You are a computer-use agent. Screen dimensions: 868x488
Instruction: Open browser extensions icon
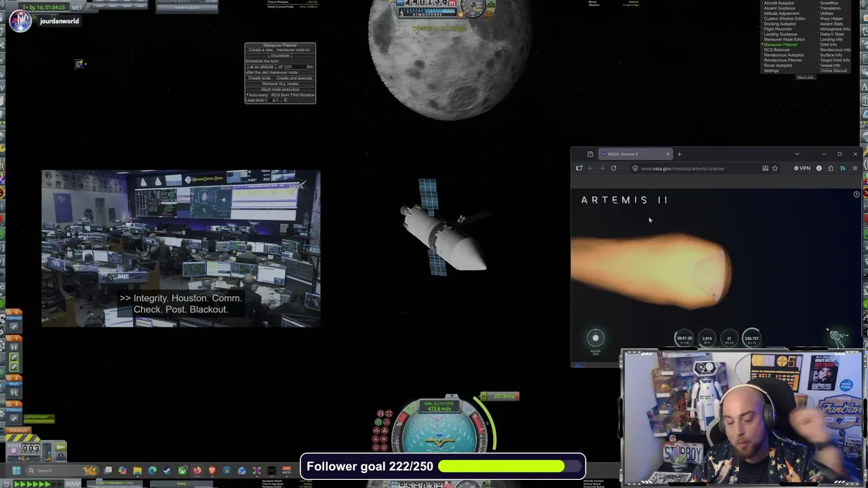pyautogui.click(x=831, y=168)
